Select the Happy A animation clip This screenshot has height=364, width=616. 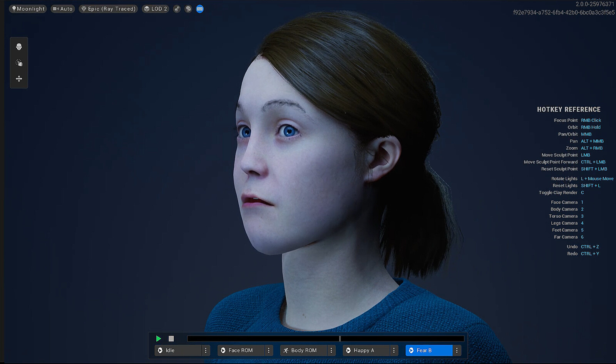(366, 351)
